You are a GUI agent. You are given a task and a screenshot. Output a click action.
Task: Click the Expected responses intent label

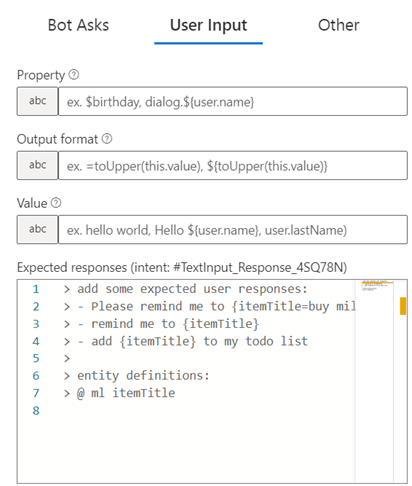click(x=182, y=267)
